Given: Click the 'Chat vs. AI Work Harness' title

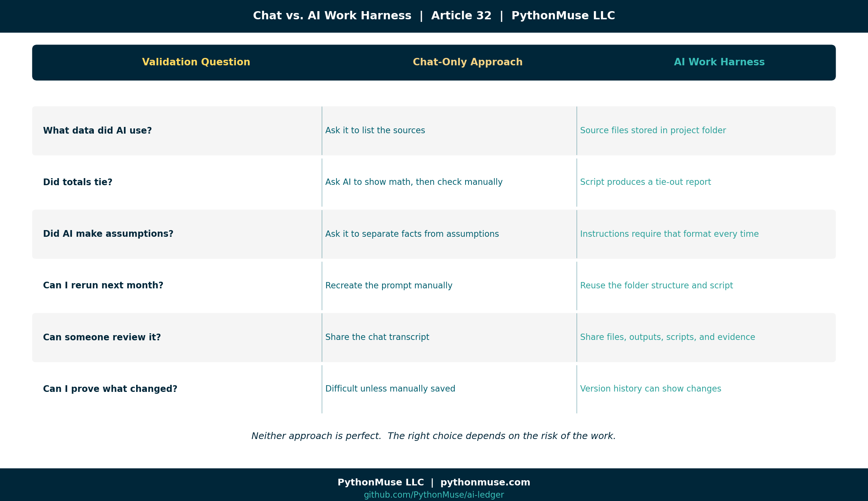Looking at the screenshot, I should 332,16.
